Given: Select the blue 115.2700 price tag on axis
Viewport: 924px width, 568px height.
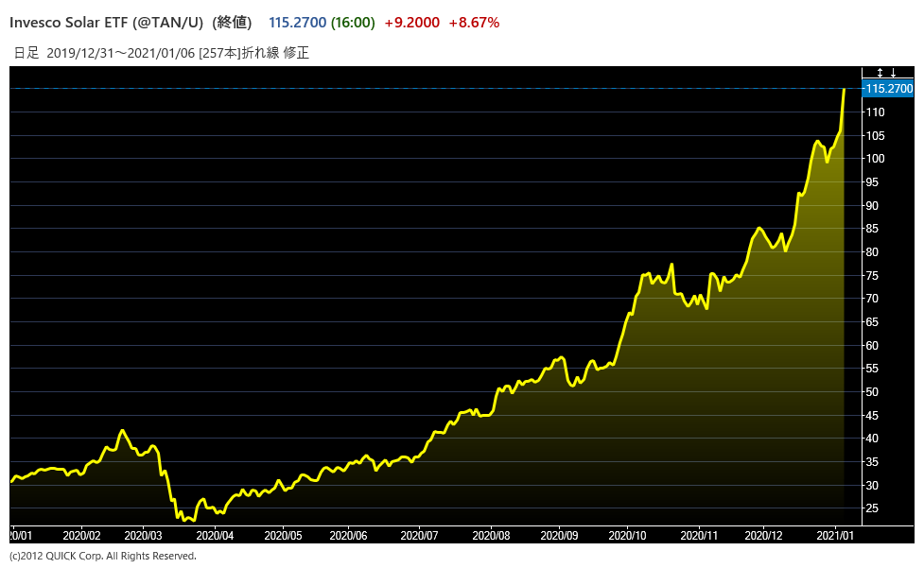Looking at the screenshot, I should pyautogui.click(x=888, y=89).
